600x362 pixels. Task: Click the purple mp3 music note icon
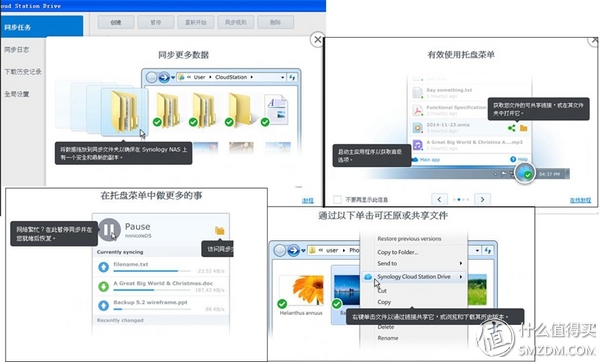point(417,145)
